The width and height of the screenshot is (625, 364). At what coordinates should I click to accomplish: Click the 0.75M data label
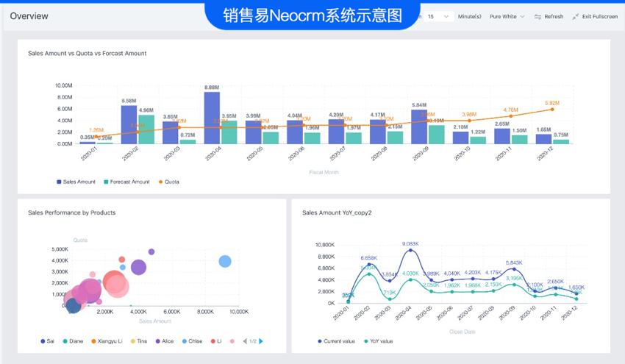coord(561,135)
